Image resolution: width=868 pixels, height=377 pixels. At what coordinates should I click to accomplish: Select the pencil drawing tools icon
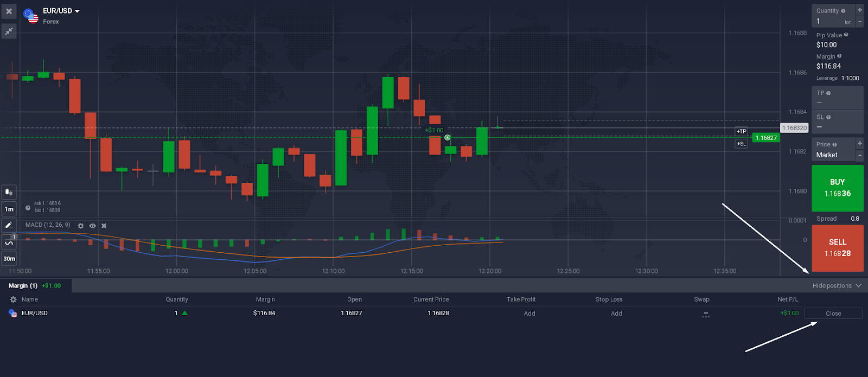pos(9,225)
